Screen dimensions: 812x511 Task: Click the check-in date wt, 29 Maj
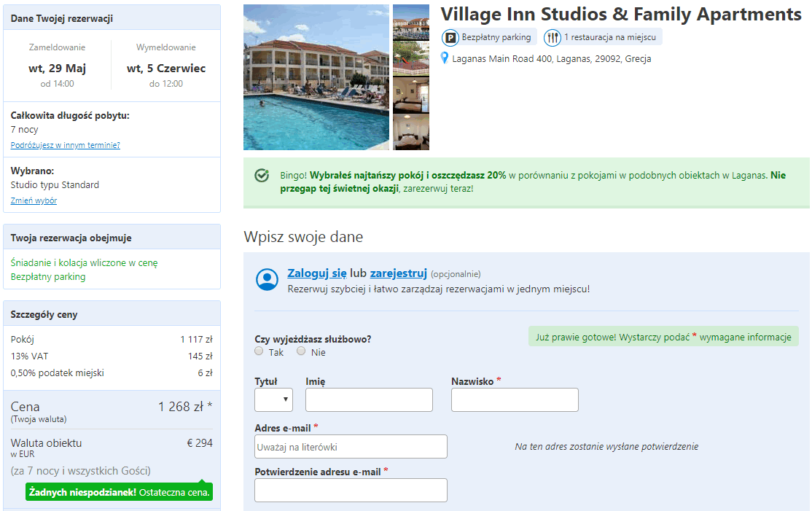click(x=57, y=69)
